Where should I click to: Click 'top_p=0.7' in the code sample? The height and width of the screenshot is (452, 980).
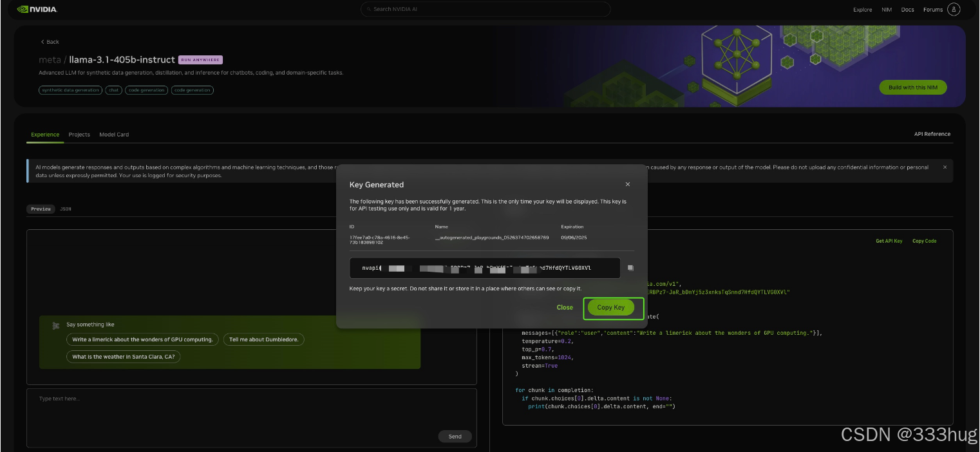538,350
